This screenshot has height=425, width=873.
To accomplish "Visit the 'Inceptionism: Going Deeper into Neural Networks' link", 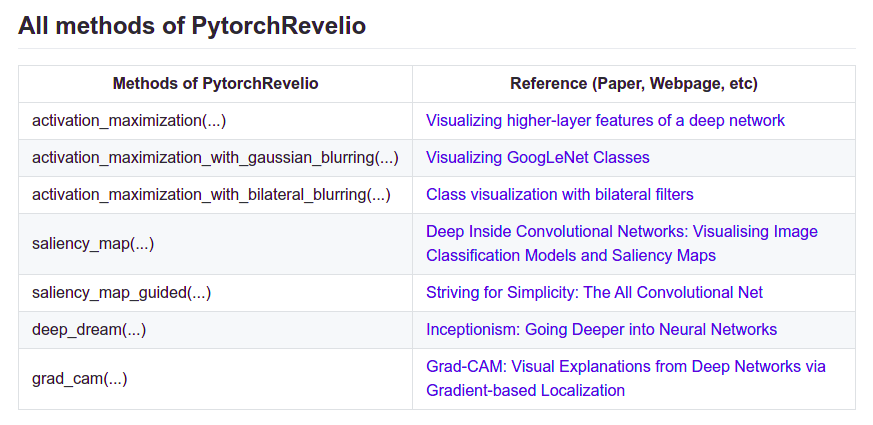I will (601, 329).
